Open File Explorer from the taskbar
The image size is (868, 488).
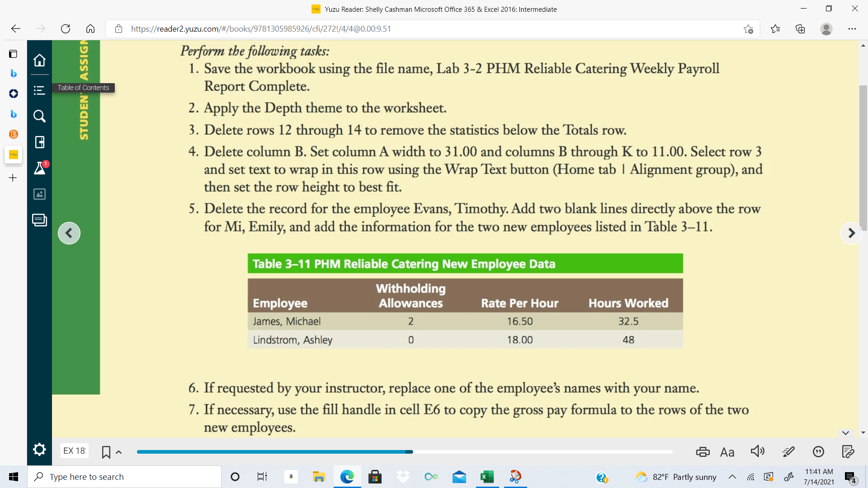coord(319,477)
